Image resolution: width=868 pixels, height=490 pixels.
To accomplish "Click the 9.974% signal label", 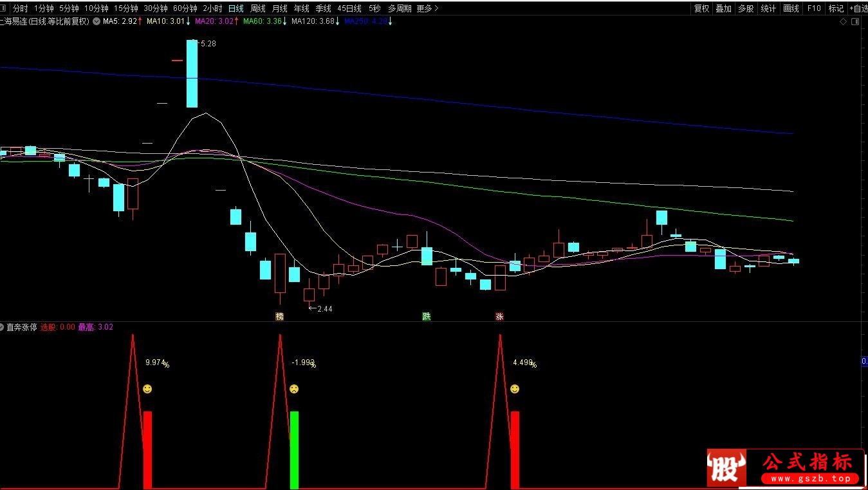I will tap(158, 363).
